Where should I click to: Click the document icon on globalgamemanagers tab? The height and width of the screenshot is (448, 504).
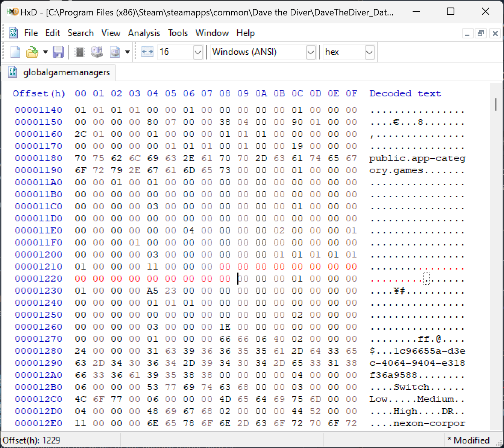tap(13, 72)
